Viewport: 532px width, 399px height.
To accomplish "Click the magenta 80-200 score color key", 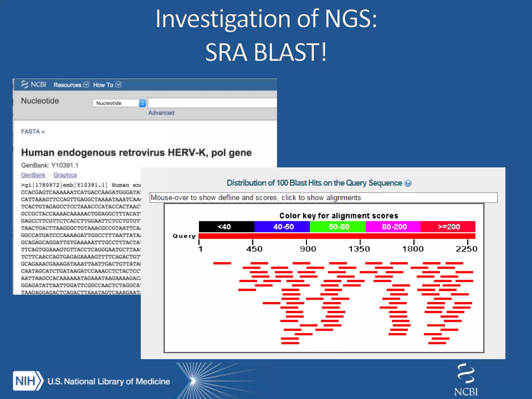I will pos(393,227).
